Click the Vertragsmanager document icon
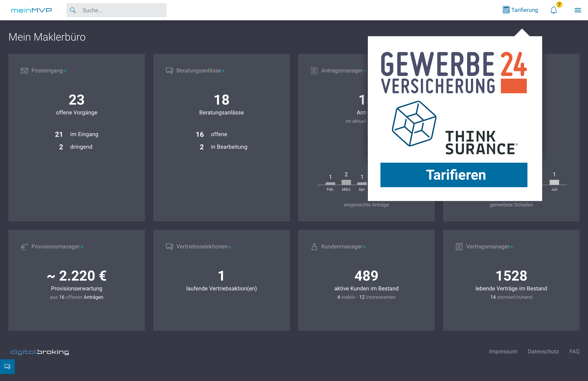588x381 pixels. click(x=459, y=246)
